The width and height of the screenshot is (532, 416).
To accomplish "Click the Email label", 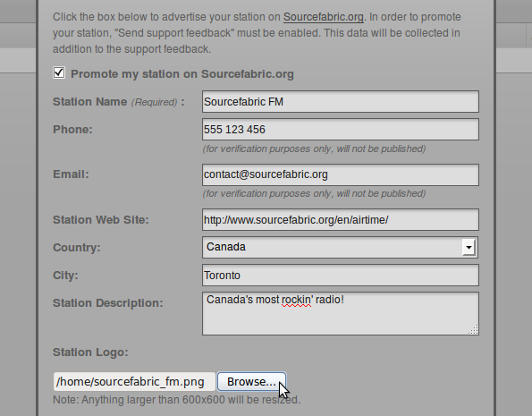I will tap(71, 174).
